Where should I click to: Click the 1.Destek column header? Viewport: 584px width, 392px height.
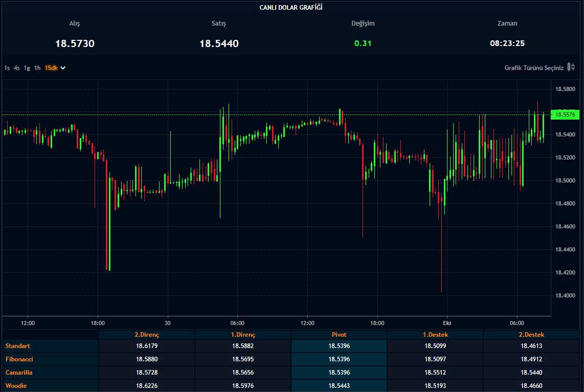click(435, 335)
